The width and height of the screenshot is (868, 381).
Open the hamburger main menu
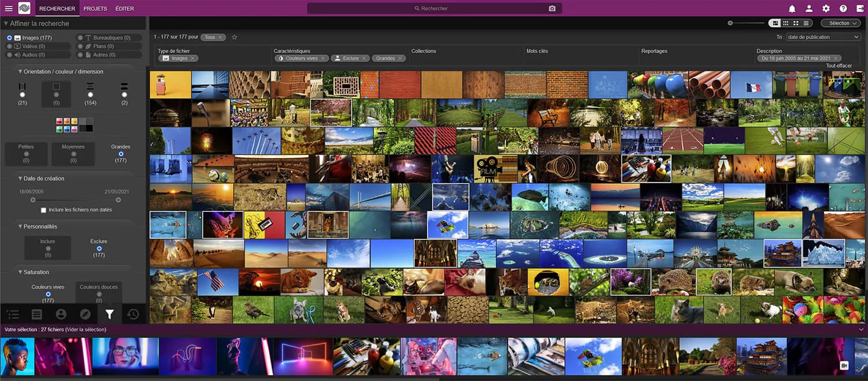click(8, 9)
